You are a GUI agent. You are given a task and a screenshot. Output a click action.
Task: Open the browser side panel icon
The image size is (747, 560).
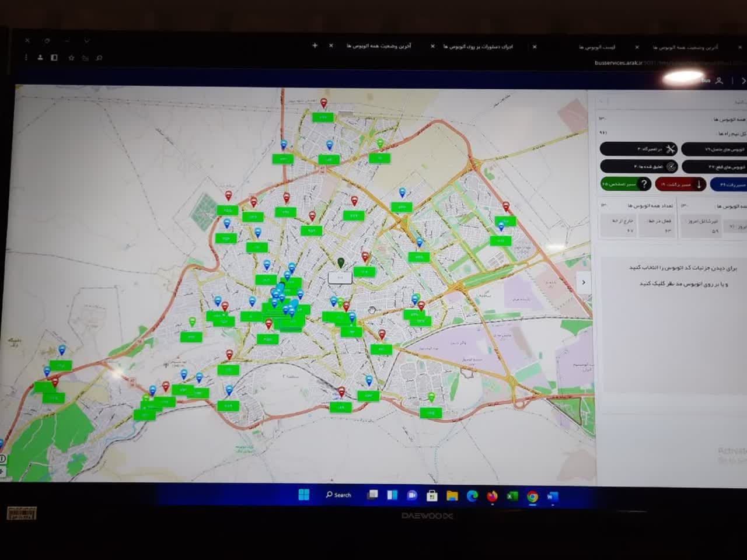click(x=54, y=58)
